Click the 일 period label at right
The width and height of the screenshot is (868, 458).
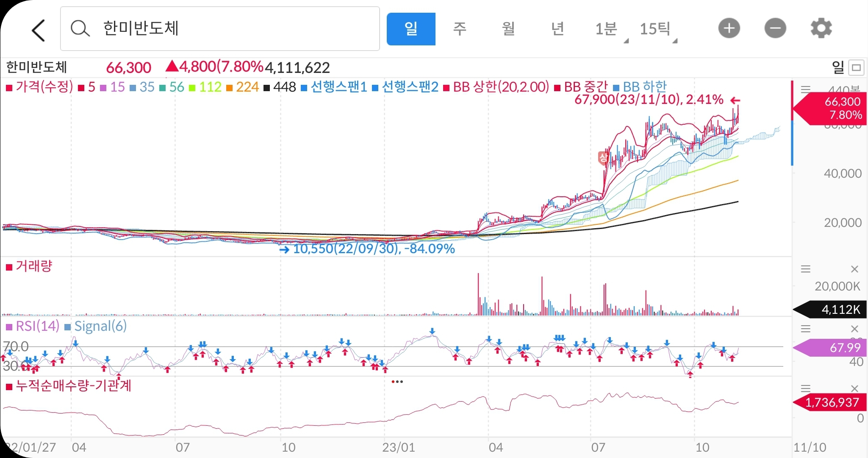click(838, 67)
